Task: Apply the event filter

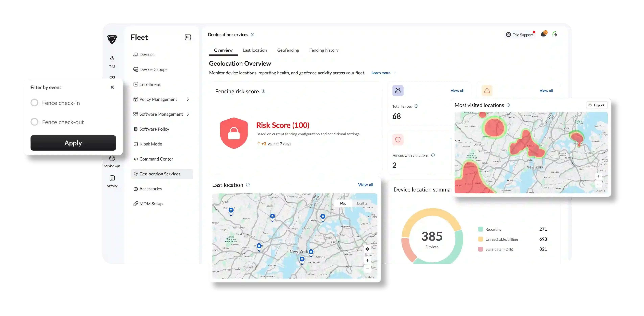Action: click(73, 143)
